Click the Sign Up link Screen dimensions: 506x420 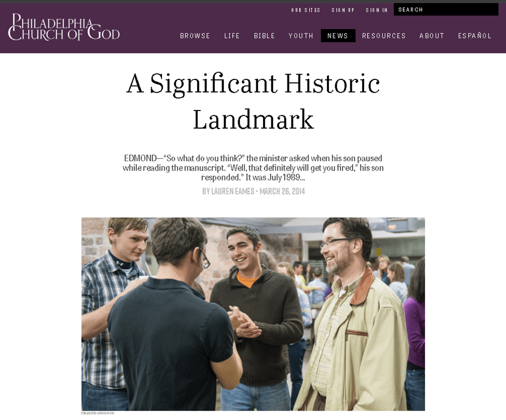coord(343,10)
